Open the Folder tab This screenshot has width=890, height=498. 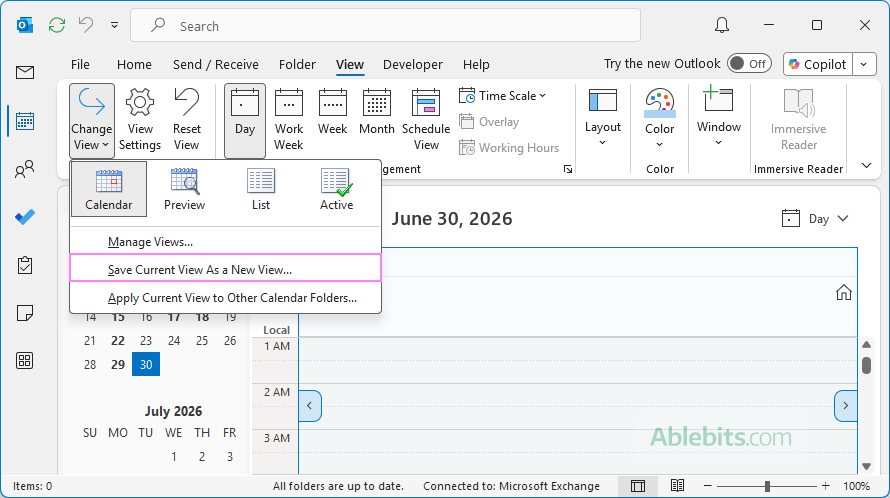(x=297, y=64)
